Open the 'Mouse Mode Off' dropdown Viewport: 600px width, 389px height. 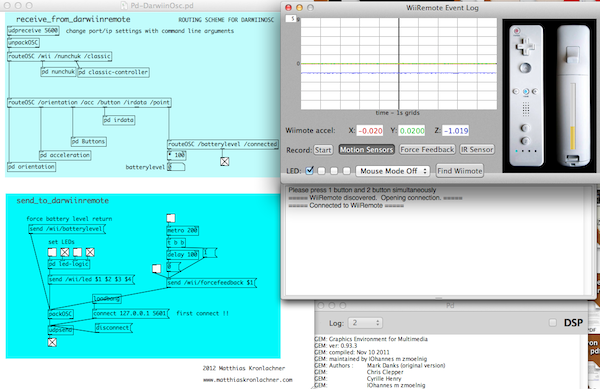pos(393,171)
